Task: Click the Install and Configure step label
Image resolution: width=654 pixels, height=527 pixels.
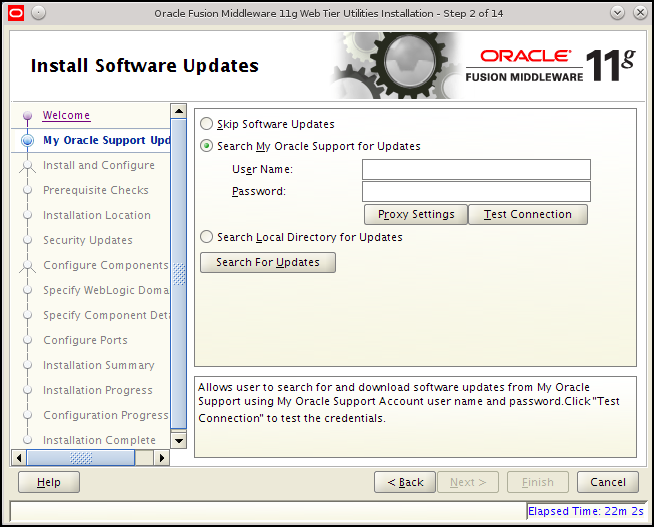Action: click(x=99, y=165)
